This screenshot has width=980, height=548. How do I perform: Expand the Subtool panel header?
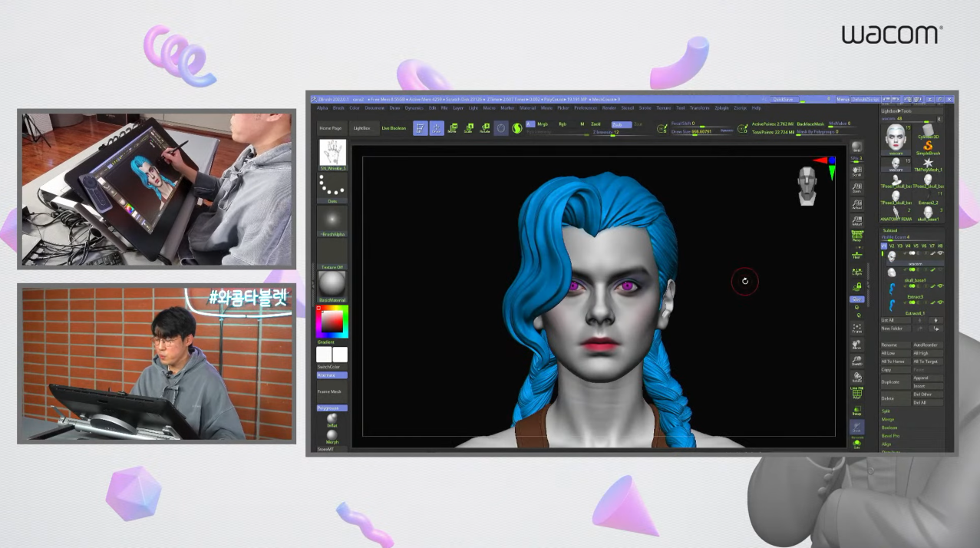(890, 230)
